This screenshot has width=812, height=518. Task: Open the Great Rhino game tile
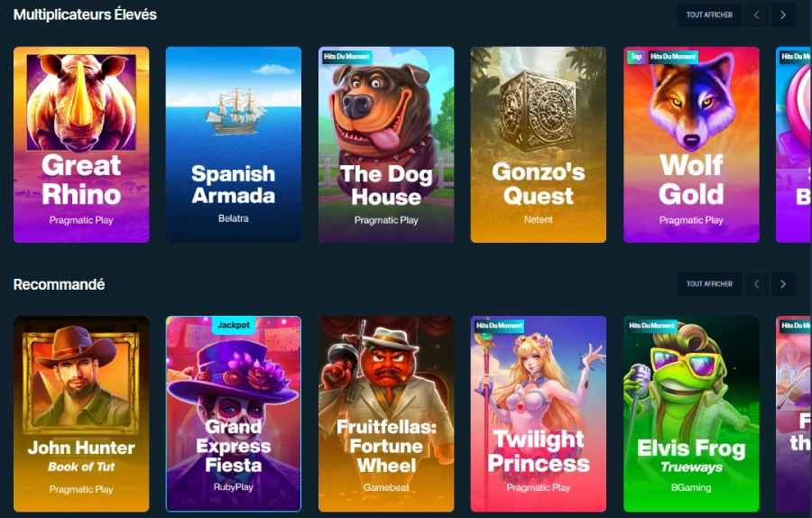(81, 144)
